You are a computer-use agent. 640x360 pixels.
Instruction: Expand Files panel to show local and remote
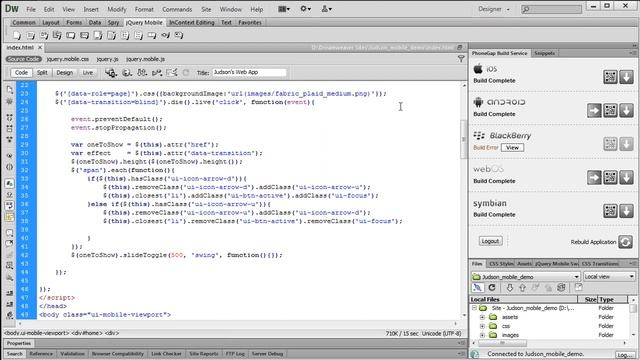pyautogui.click(x=578, y=287)
